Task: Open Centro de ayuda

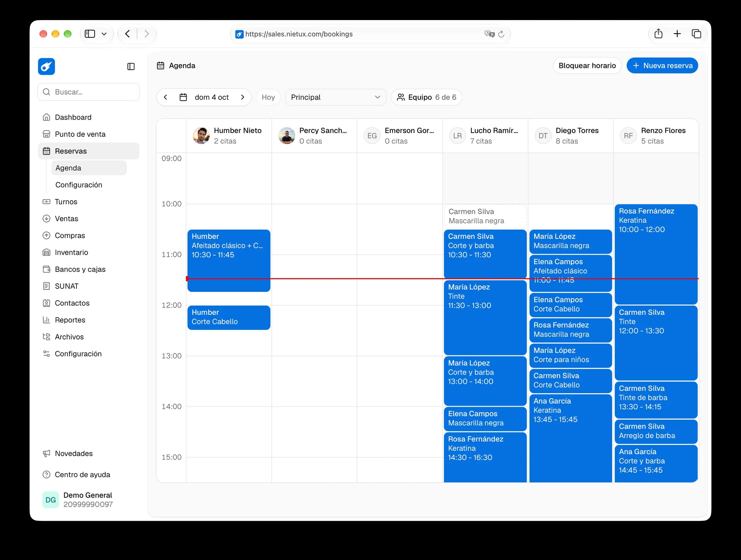Action: pyautogui.click(x=89, y=475)
